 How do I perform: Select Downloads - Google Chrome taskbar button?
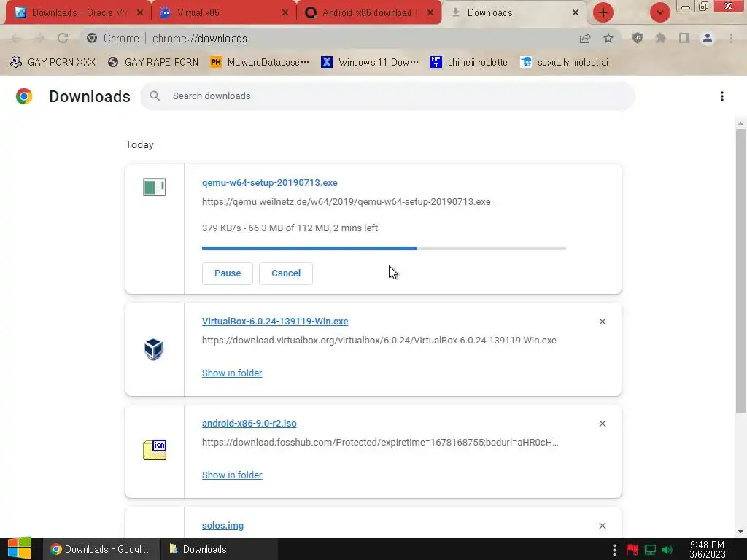99,550
